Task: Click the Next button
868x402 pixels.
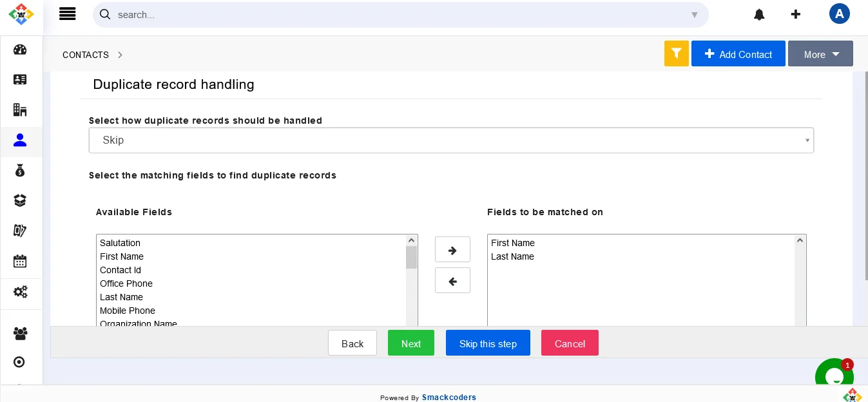Action: tap(411, 343)
